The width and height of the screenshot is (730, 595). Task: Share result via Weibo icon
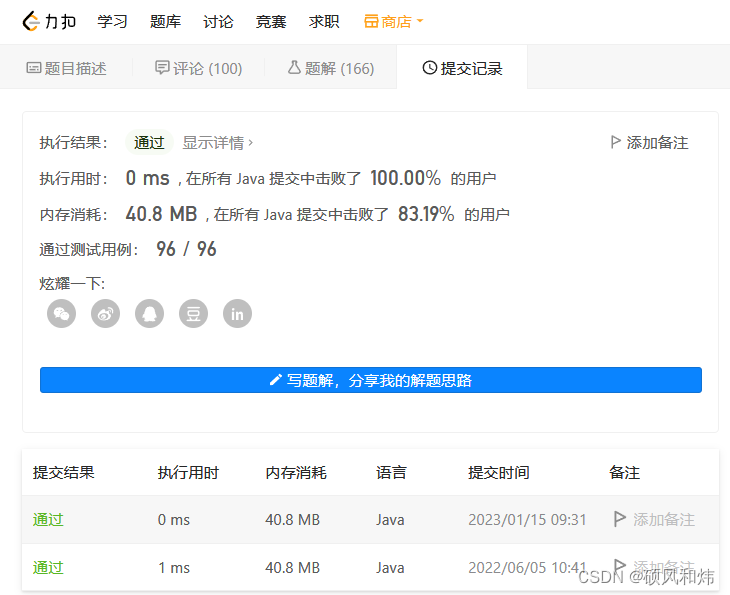click(105, 313)
